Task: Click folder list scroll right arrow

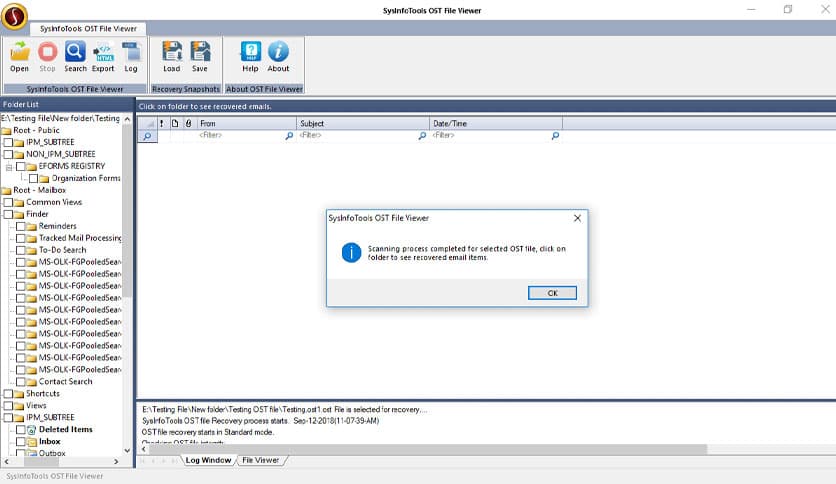Action: 116,462
